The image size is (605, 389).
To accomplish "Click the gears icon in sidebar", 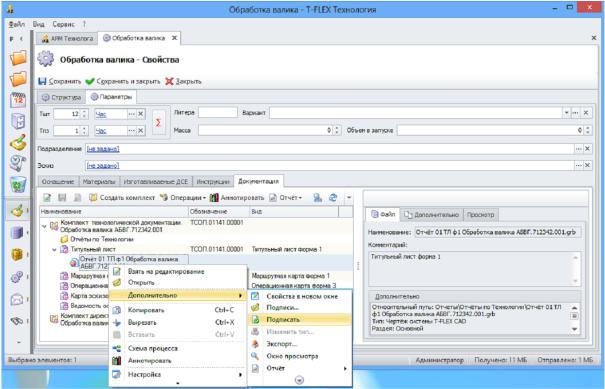I will (17, 277).
